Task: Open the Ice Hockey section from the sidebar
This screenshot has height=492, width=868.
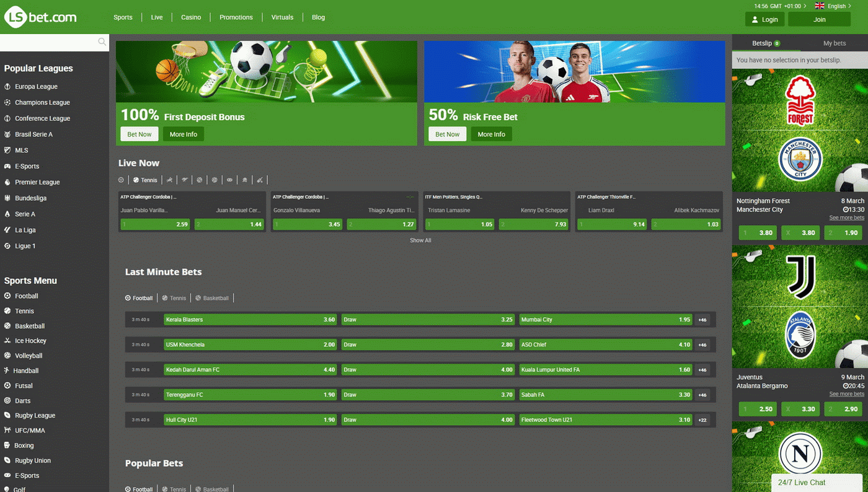Action: coord(30,340)
